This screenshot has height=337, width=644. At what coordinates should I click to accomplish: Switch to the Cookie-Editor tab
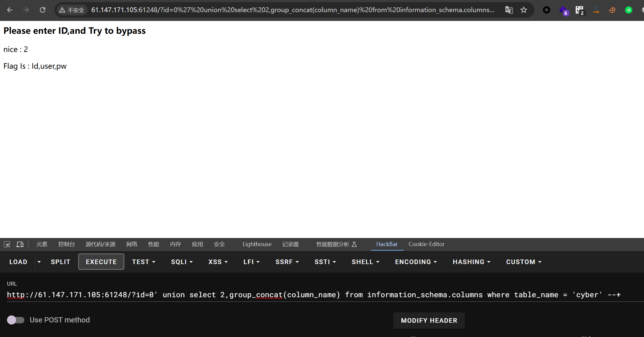(x=426, y=244)
